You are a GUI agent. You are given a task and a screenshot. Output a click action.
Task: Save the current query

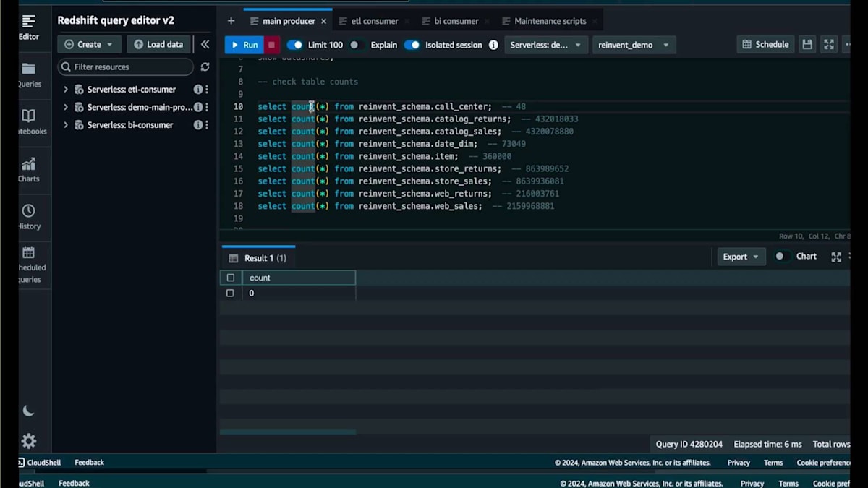[807, 45]
